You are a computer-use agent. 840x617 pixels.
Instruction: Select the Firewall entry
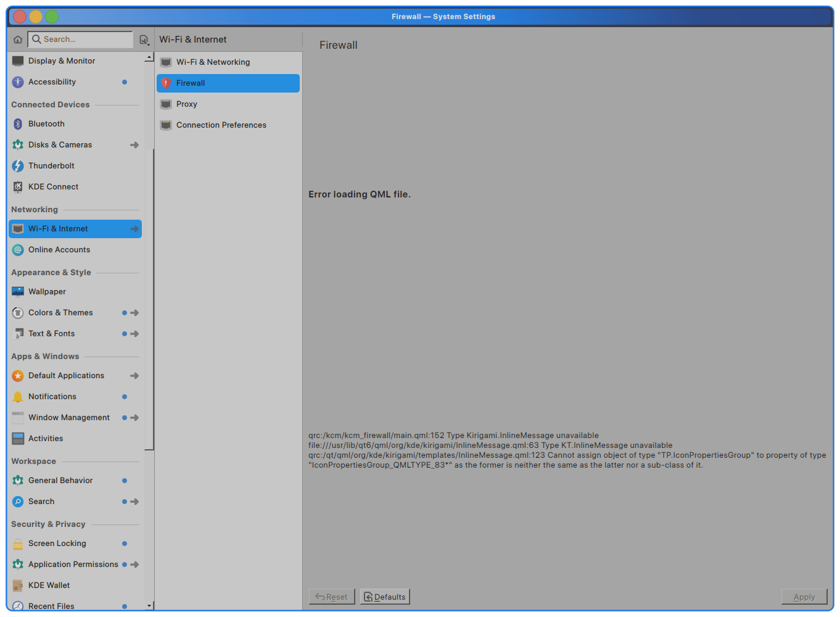[228, 83]
